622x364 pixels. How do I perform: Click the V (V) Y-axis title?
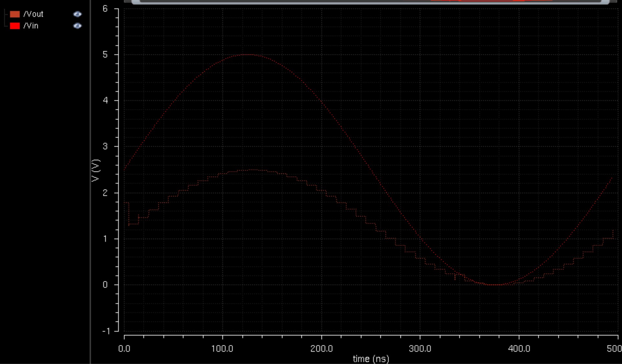coord(96,170)
